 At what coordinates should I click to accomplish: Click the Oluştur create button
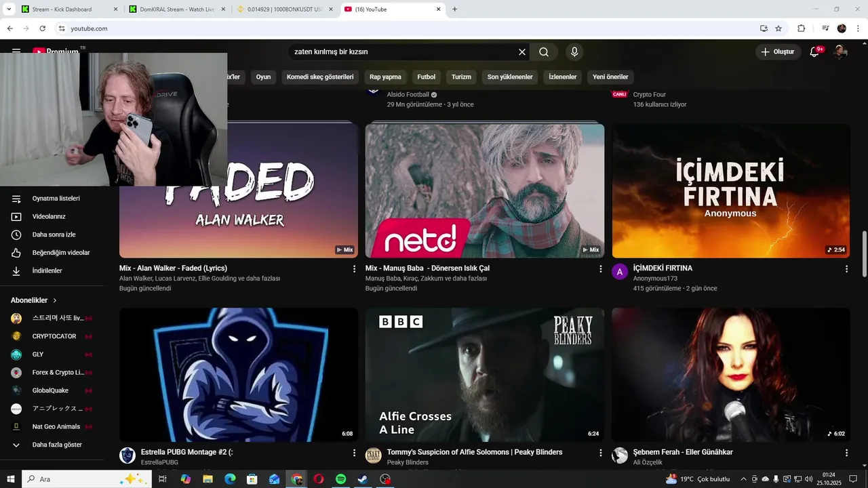click(778, 52)
